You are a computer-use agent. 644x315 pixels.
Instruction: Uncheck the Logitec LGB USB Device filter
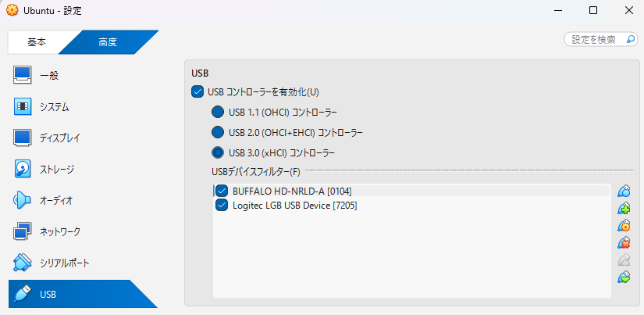[x=221, y=206]
